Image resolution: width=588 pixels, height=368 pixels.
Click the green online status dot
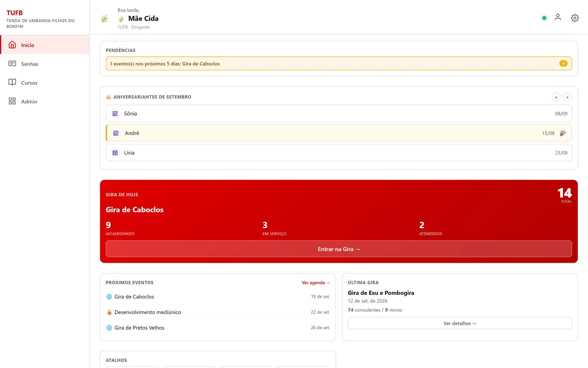[544, 18]
